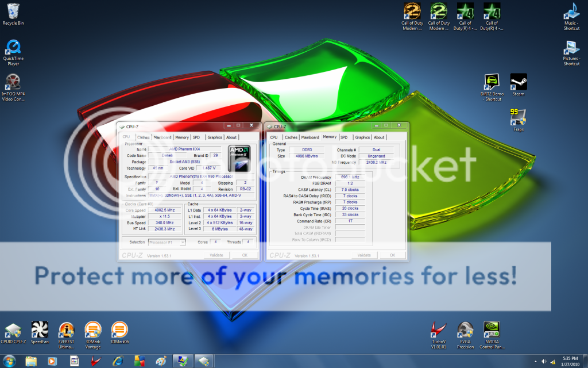
Task: Open the SpeedFan desktop shortcut
Action: 40,333
